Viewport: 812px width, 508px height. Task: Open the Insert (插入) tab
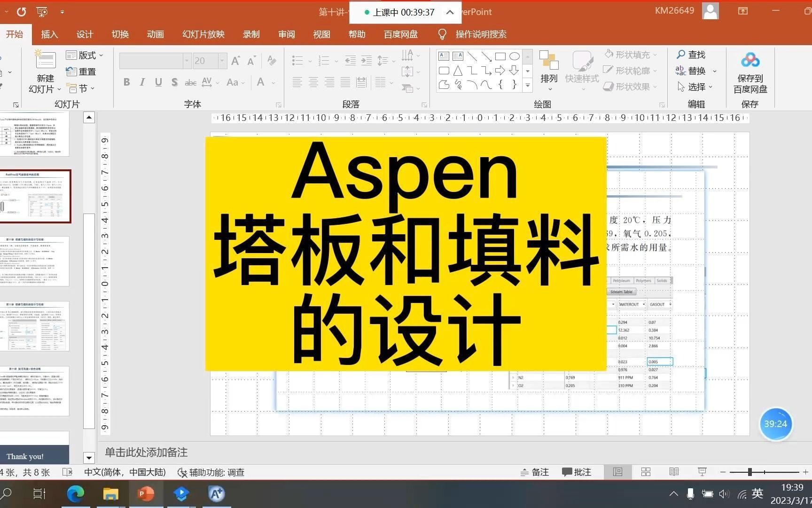(49, 34)
